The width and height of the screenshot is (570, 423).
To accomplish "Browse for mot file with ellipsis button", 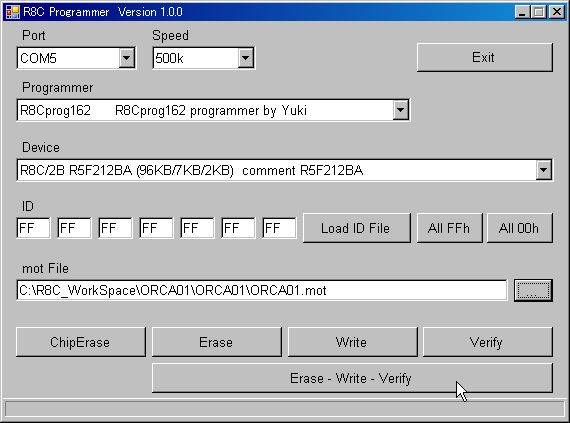I will [x=533, y=290].
